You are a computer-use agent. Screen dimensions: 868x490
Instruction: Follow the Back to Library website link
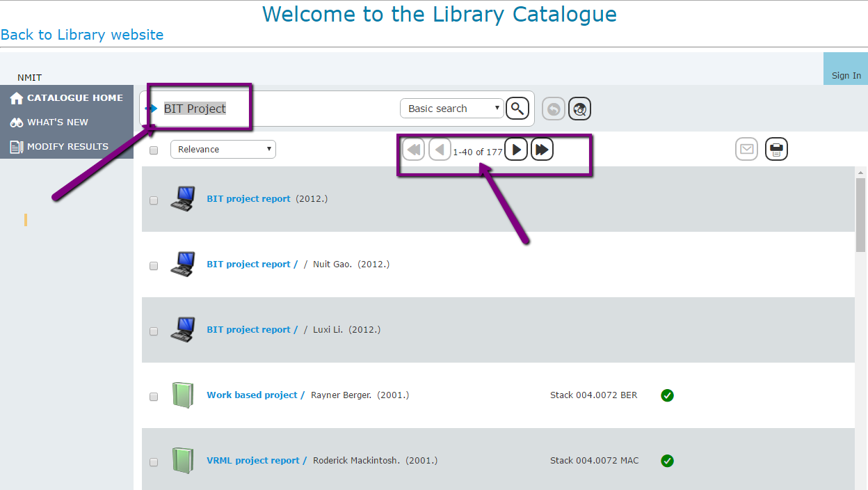pos(82,35)
